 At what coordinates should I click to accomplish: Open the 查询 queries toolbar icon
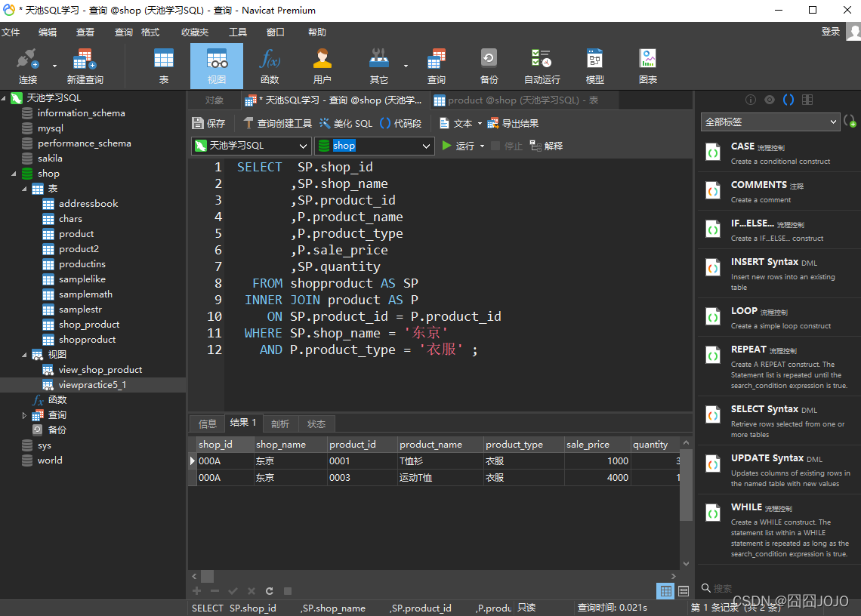(436, 66)
